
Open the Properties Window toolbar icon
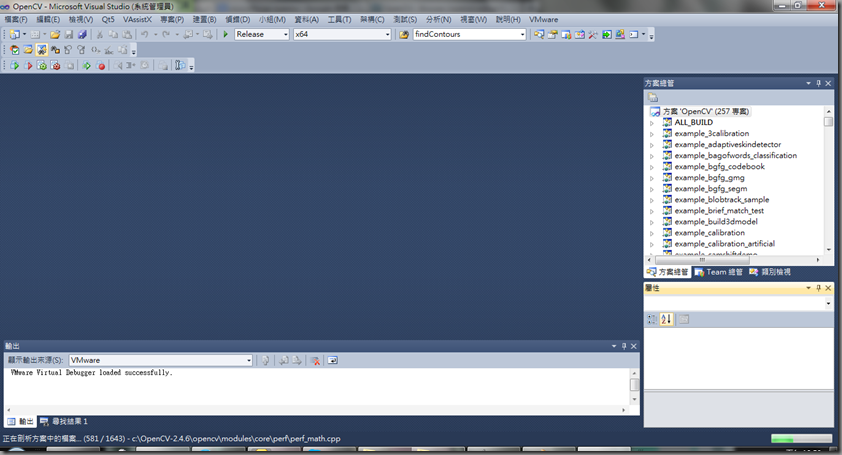pyautogui.click(x=552, y=34)
